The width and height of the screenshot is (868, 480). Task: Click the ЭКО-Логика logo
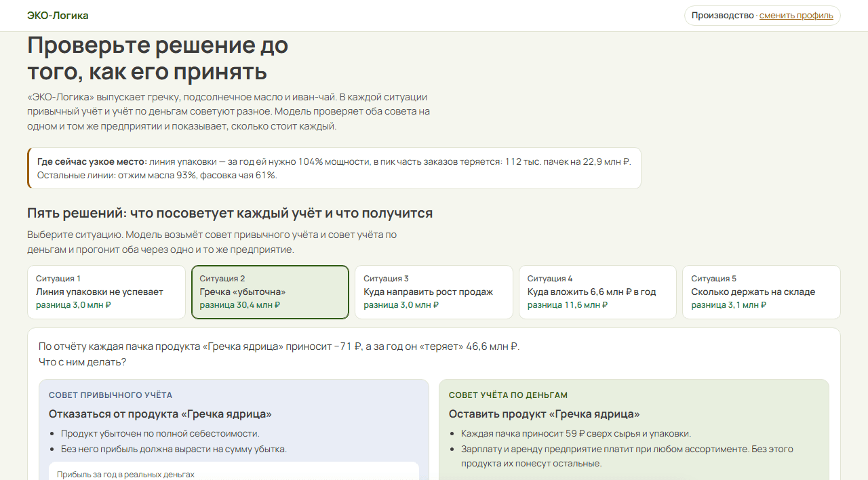58,16
